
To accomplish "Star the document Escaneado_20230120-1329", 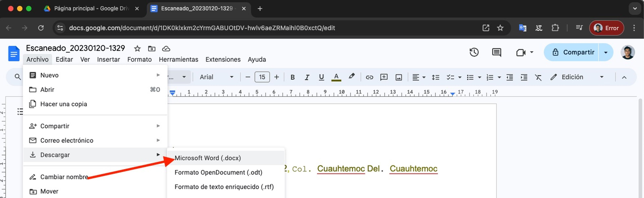I will pos(137,48).
